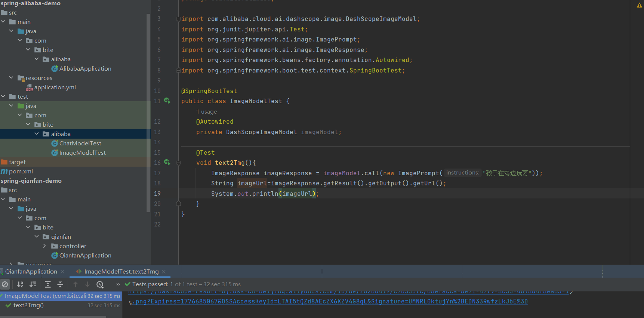Screen dimensions: 644x318
Task: Switch to QianfanApplication run tab
Action: 31,272
